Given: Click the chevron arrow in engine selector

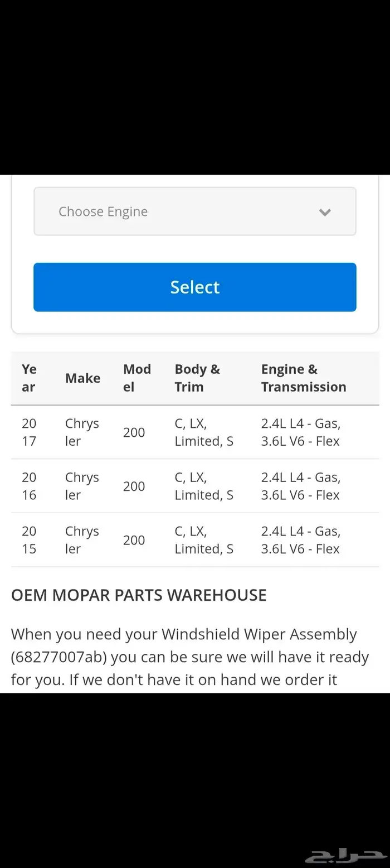Looking at the screenshot, I should pyautogui.click(x=325, y=212).
